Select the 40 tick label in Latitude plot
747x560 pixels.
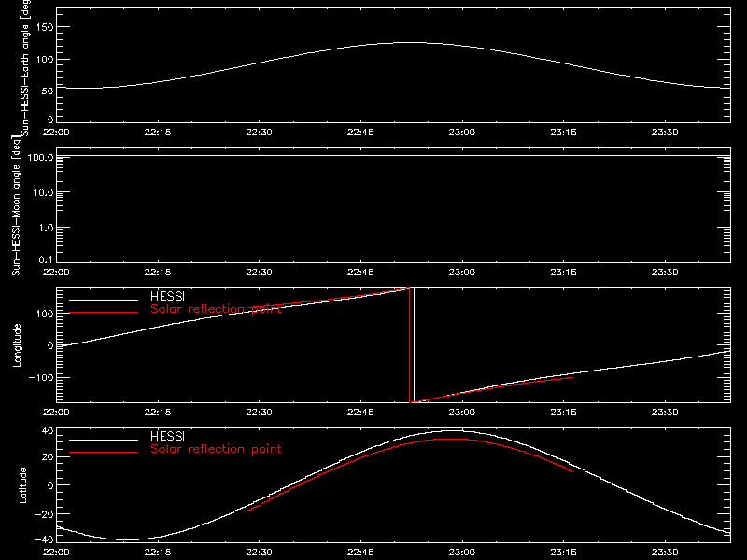[x=48, y=431]
